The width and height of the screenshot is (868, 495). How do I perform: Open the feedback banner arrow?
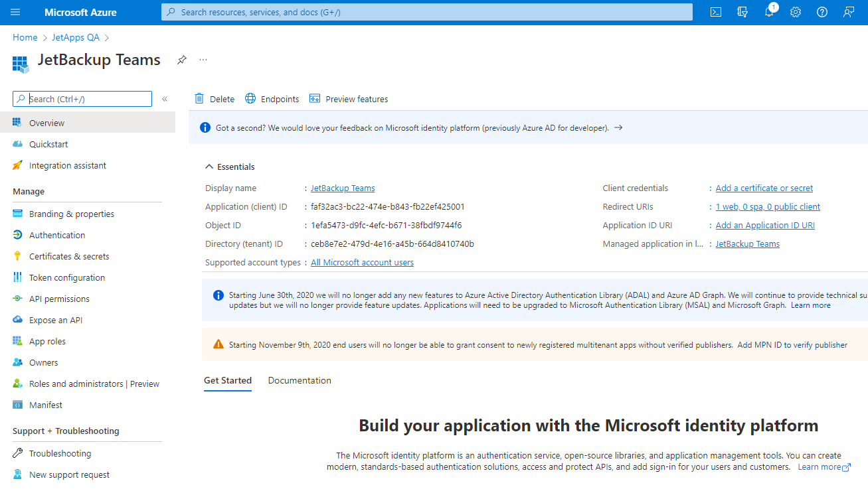pos(618,127)
